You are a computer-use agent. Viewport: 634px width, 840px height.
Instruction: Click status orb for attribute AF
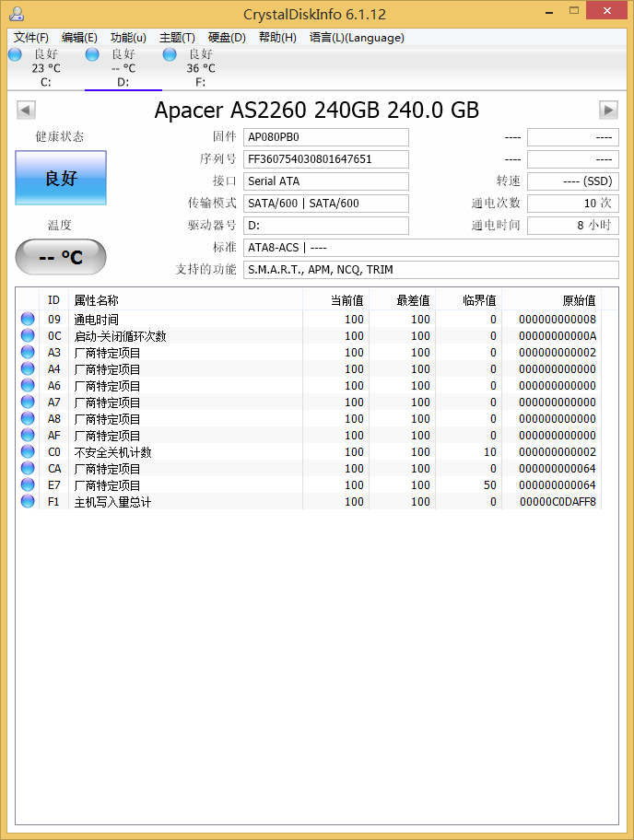click(x=28, y=436)
